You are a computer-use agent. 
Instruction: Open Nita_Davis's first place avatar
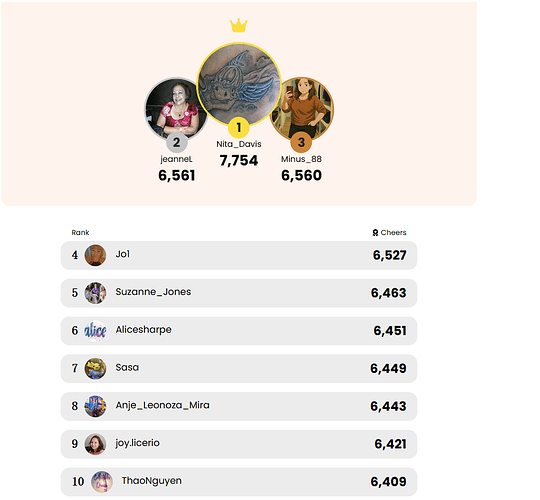[239, 84]
